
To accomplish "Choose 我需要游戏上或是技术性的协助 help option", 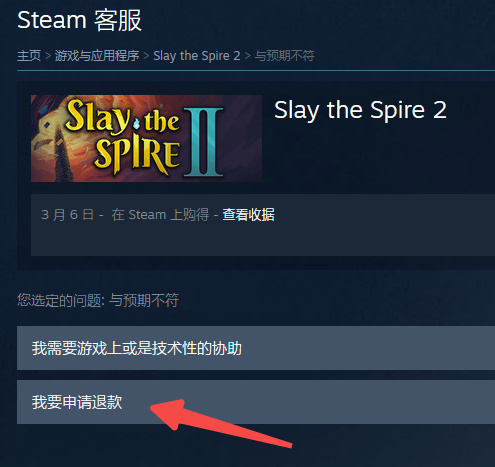I will (x=256, y=348).
